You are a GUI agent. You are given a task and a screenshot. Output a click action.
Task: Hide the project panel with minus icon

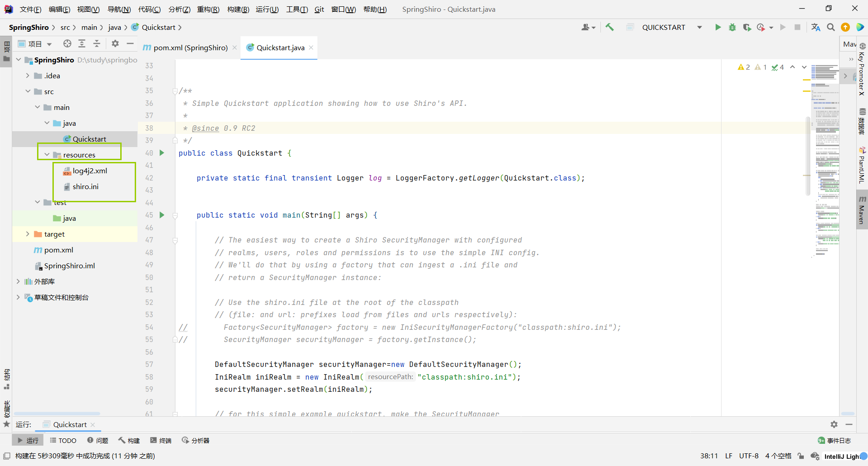pyautogui.click(x=130, y=43)
